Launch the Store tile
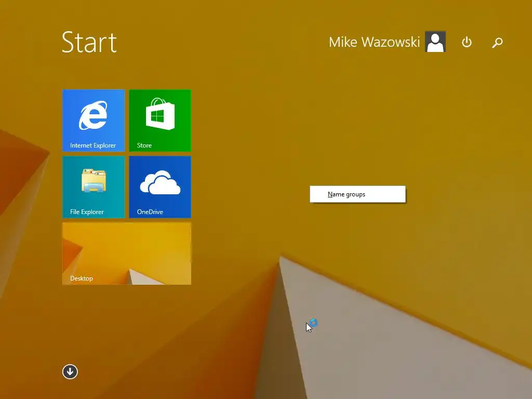Screen dimensions: 532x399 tap(160, 121)
